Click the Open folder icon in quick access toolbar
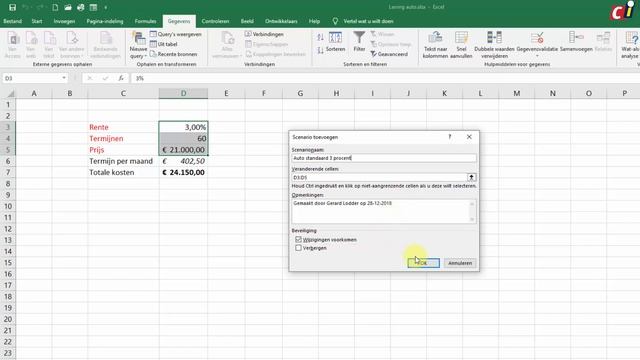 point(68,7)
